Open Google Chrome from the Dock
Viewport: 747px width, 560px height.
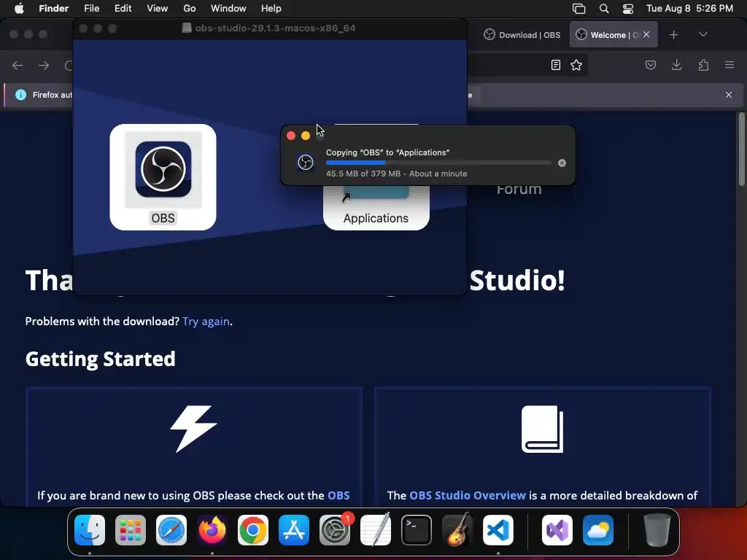coord(253,530)
